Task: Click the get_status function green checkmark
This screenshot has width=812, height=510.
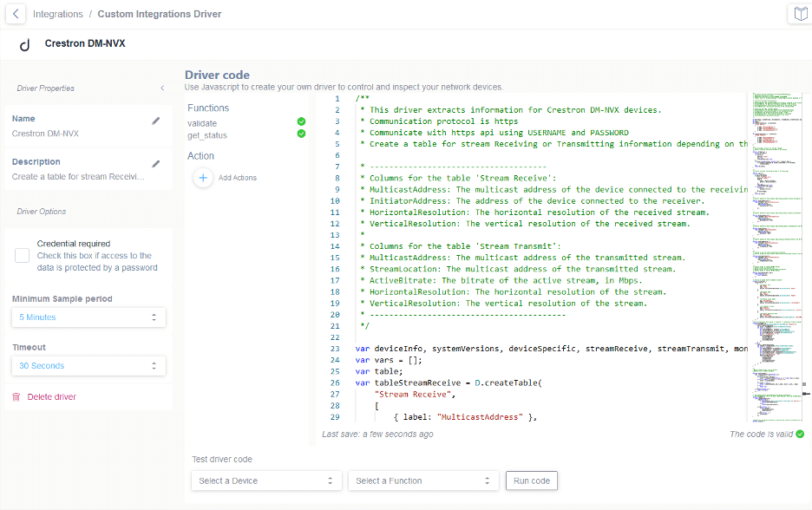Action: (301, 134)
